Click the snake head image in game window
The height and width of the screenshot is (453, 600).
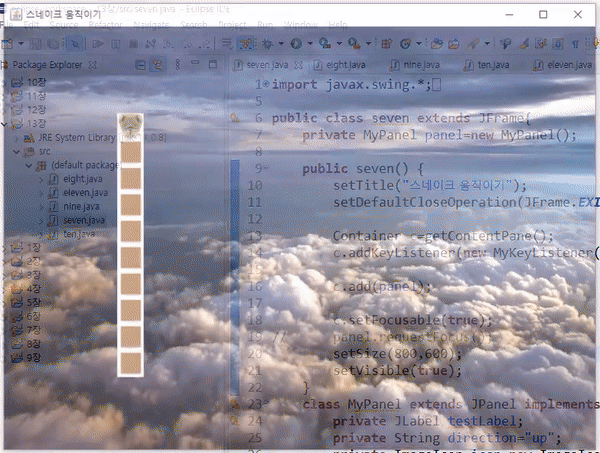130,124
